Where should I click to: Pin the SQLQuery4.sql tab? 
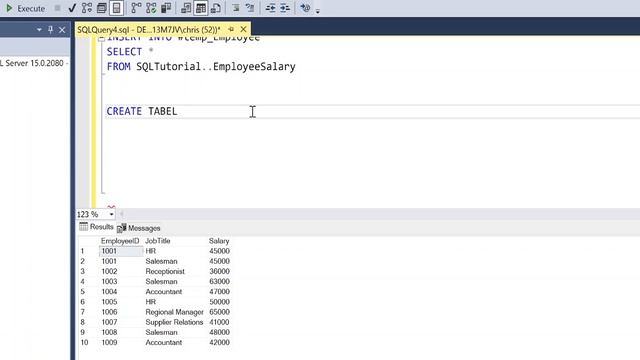[231, 29]
